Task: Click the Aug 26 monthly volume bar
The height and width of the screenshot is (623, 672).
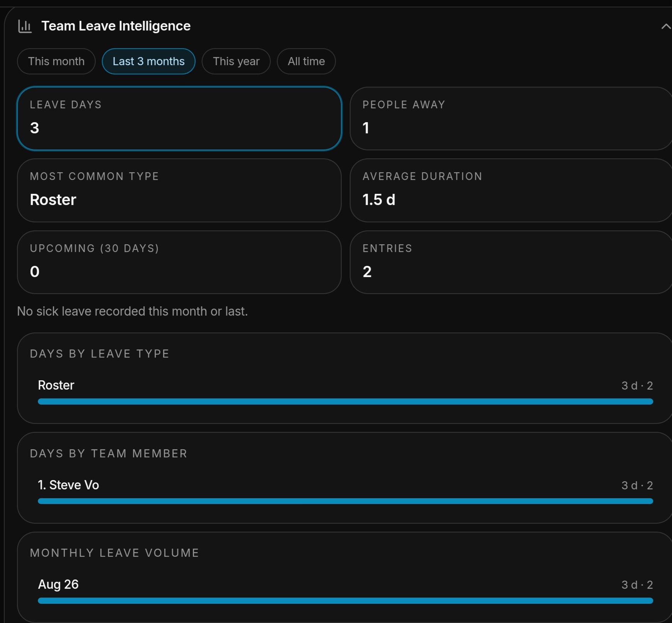Action: [345, 601]
